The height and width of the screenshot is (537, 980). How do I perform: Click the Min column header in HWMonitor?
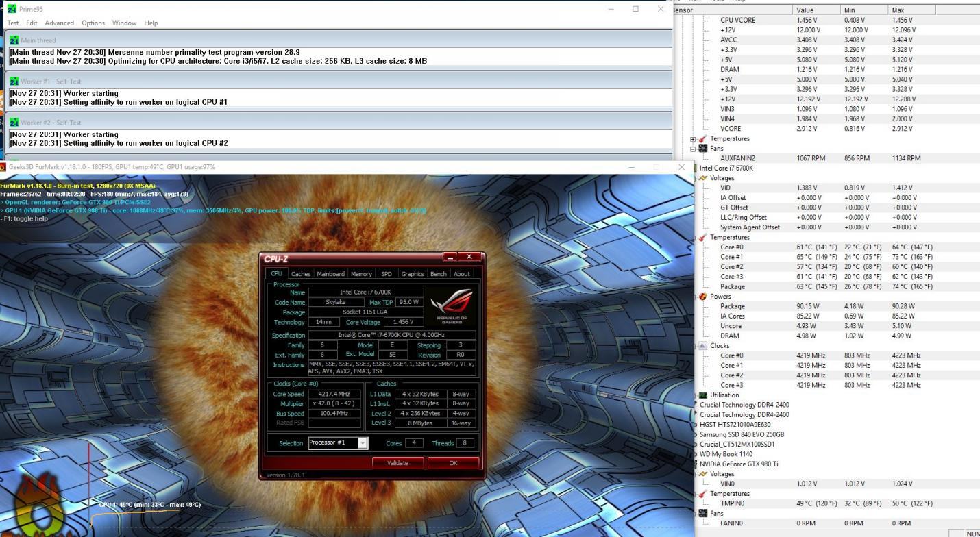pos(863,10)
